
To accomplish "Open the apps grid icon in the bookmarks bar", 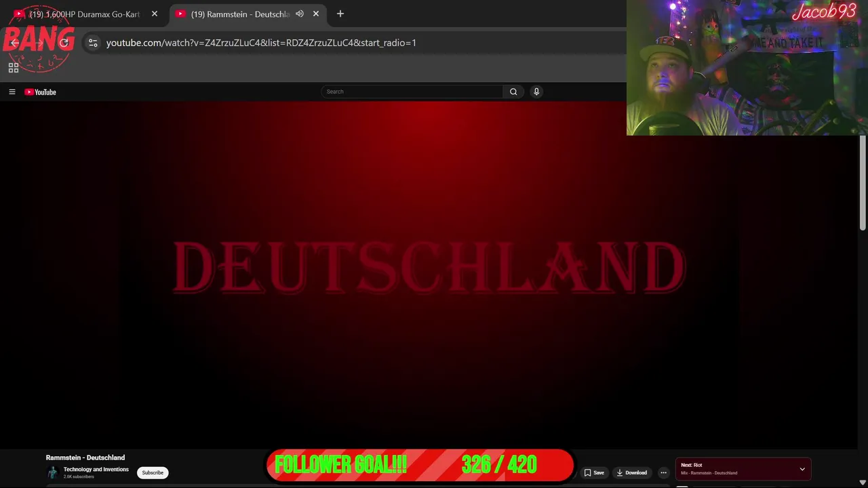I will [13, 68].
